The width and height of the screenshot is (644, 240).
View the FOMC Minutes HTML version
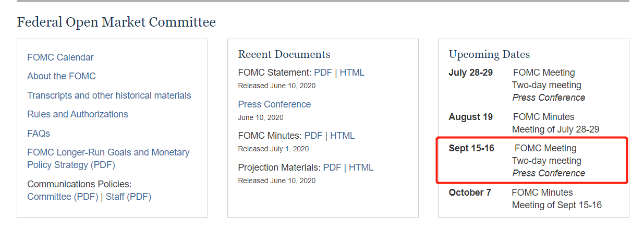(342, 136)
